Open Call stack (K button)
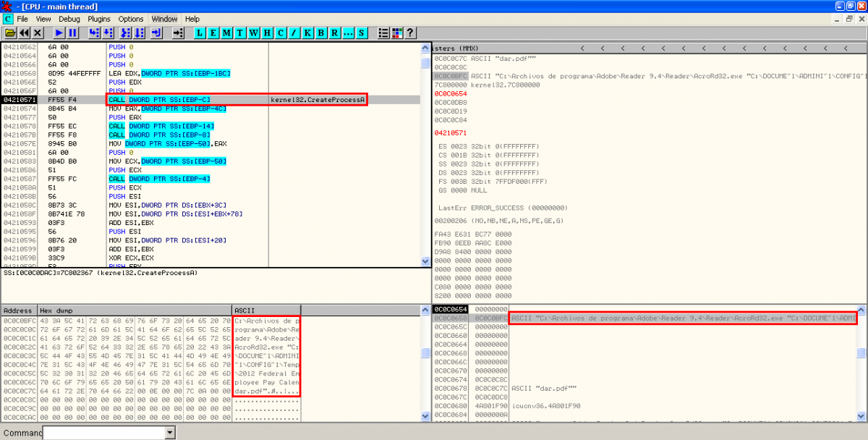 point(307,33)
